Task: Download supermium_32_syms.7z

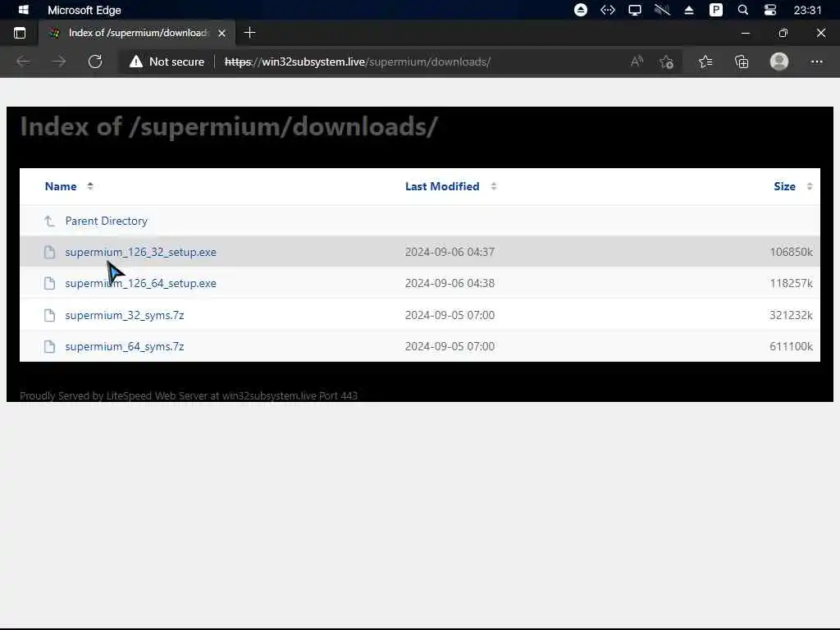Action: pyautogui.click(x=125, y=315)
